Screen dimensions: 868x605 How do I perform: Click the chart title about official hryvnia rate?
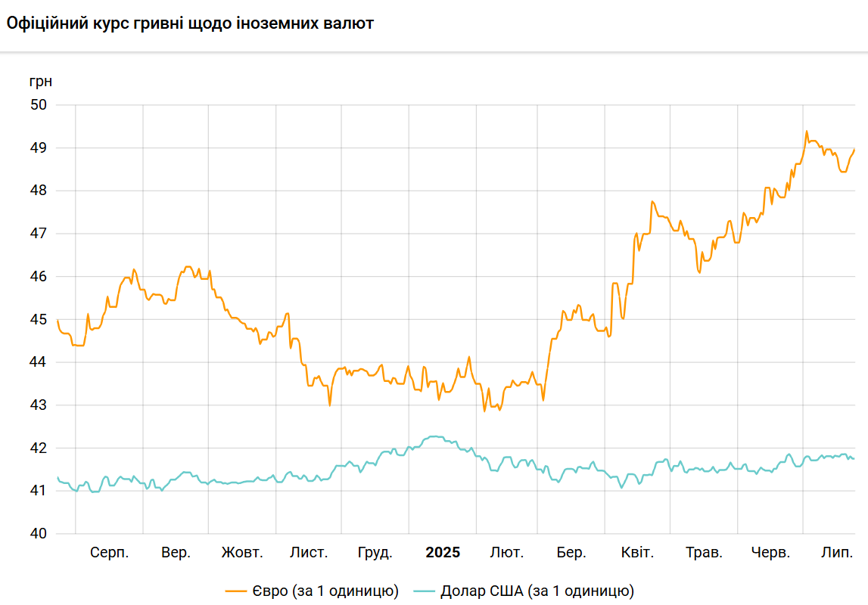[190, 23]
